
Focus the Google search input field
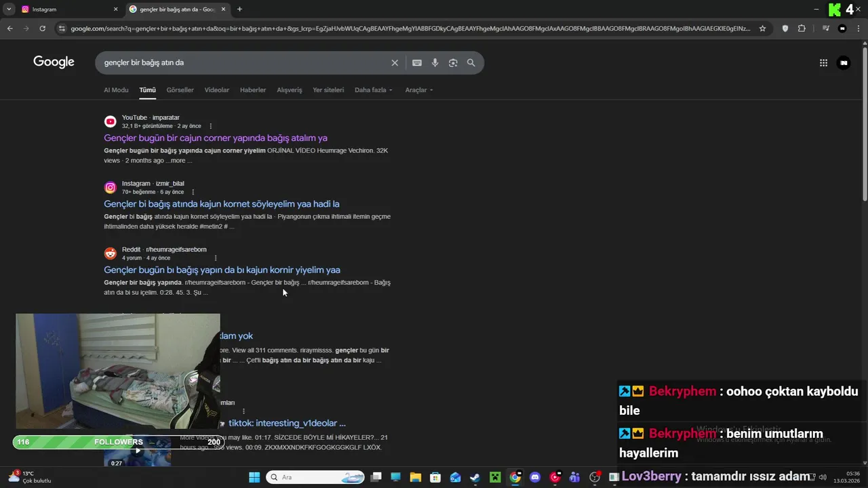tap(244, 63)
